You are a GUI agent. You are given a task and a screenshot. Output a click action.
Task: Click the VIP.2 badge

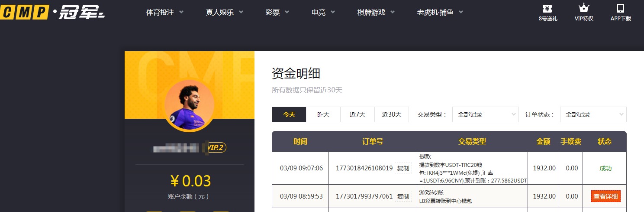[217, 148]
